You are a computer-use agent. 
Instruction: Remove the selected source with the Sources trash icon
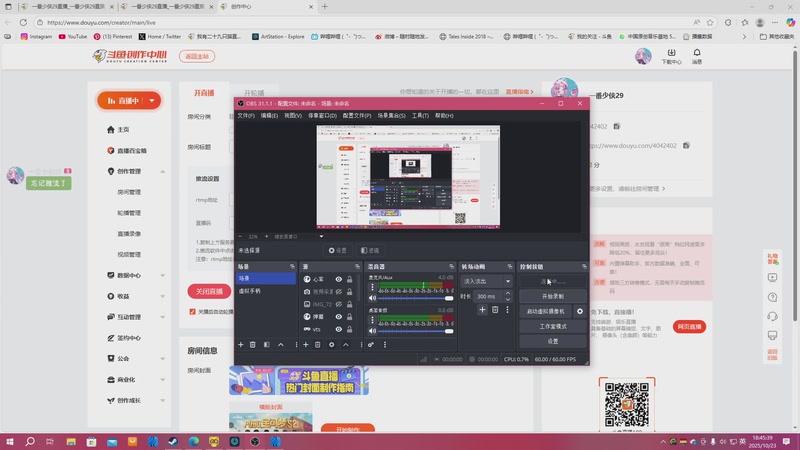click(x=317, y=345)
